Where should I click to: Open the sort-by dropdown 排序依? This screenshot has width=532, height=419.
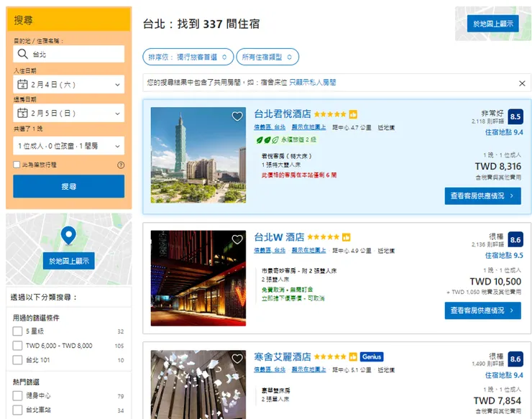click(x=188, y=57)
